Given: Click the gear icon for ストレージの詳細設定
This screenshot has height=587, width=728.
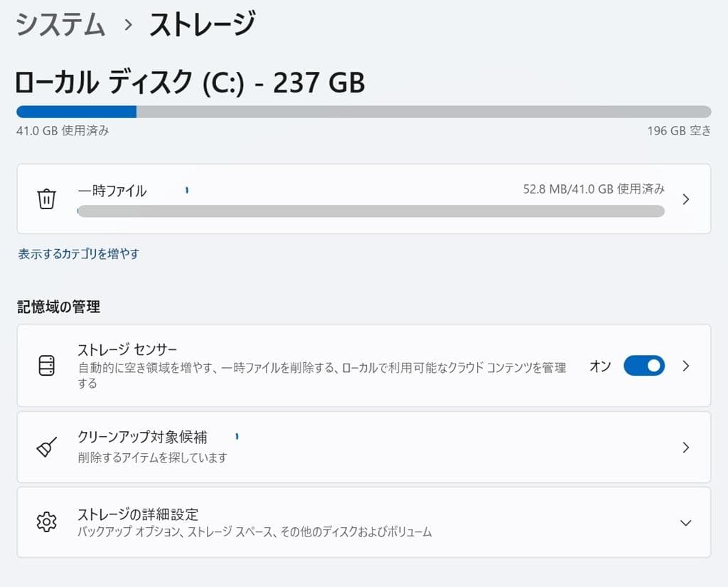Looking at the screenshot, I should [x=46, y=522].
